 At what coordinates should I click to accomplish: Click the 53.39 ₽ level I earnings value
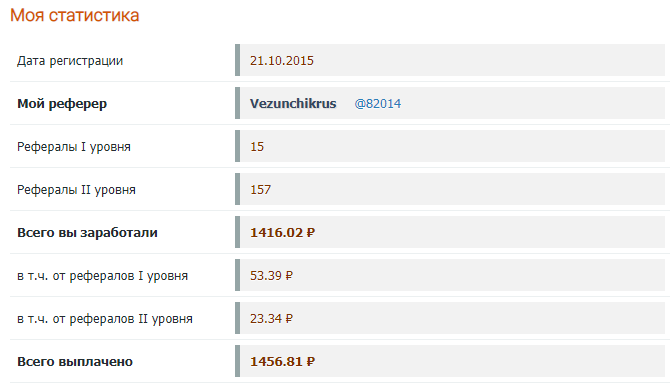pos(271,275)
